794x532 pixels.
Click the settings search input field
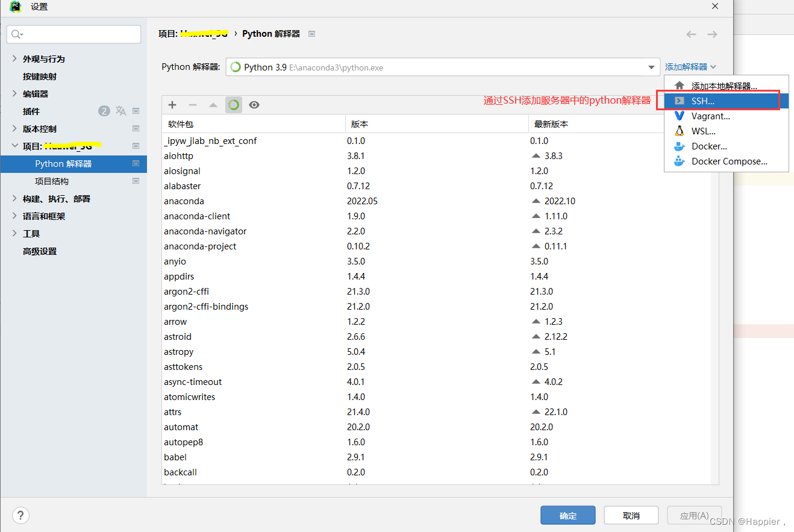coord(73,34)
